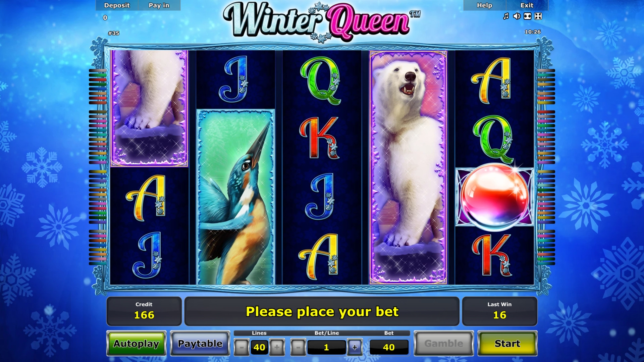
Task: Open the Deposit menu
Action: point(117,5)
